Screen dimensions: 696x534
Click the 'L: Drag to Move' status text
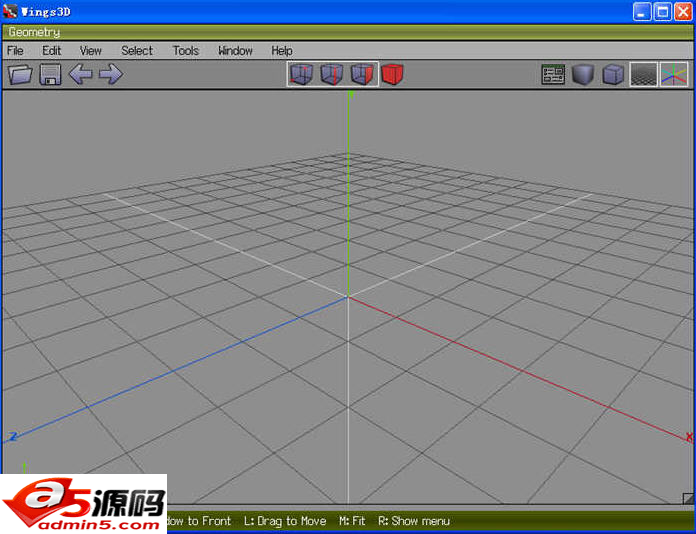(285, 521)
